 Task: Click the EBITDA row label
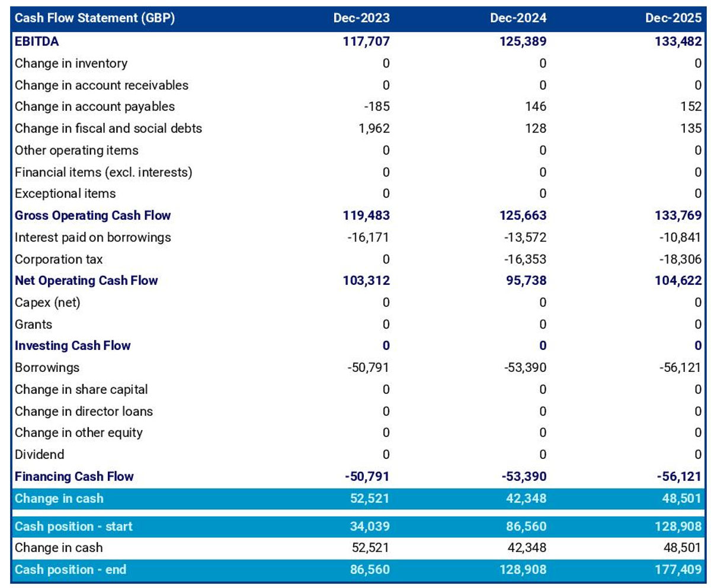(37, 41)
